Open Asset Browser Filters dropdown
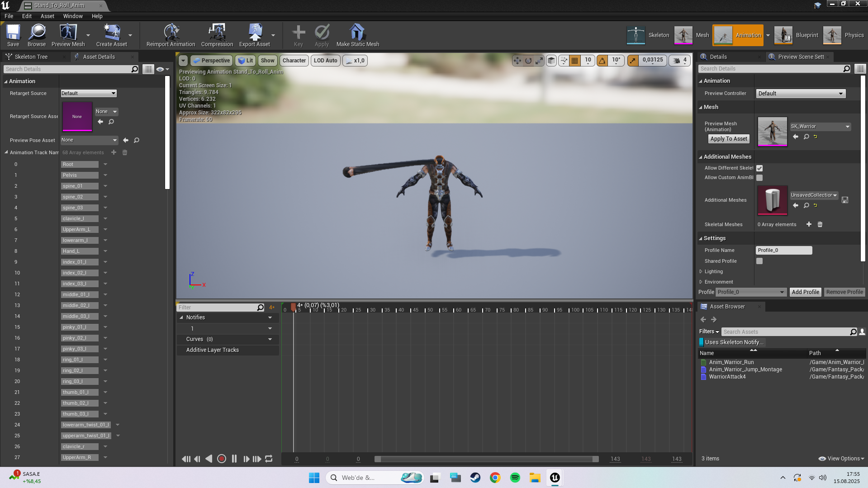This screenshot has width=868, height=488. click(x=709, y=332)
